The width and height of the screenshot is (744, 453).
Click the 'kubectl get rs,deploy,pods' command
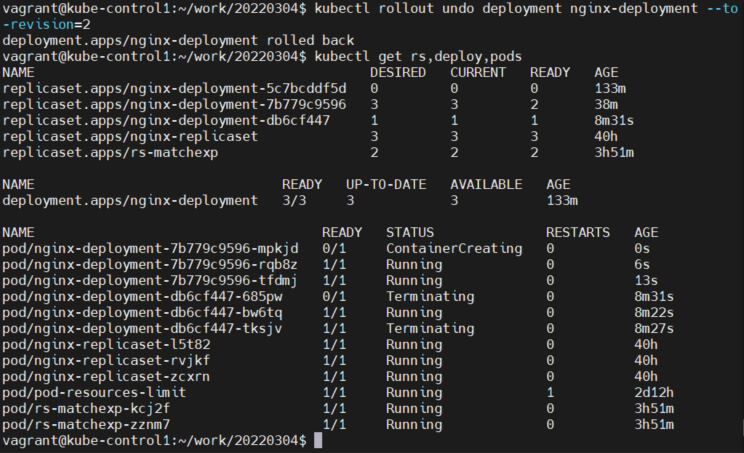click(418, 56)
